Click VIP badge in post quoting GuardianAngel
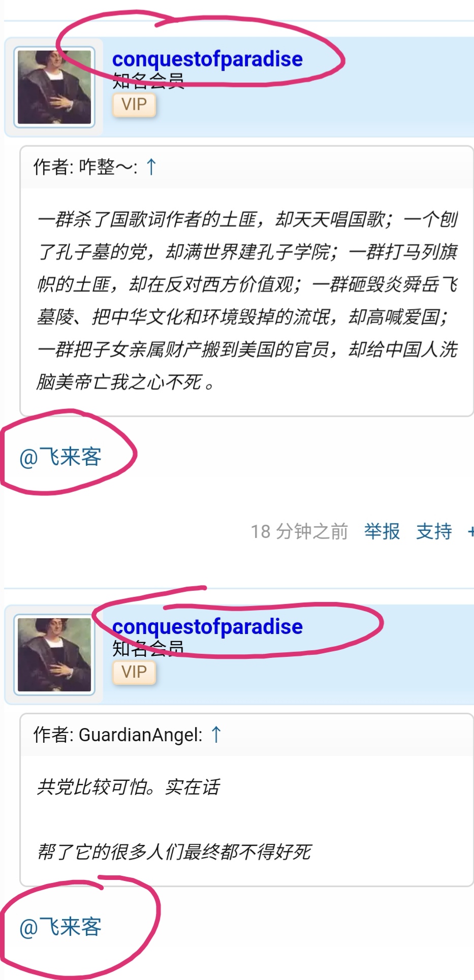Screen dimensions: 474x980 134,673
